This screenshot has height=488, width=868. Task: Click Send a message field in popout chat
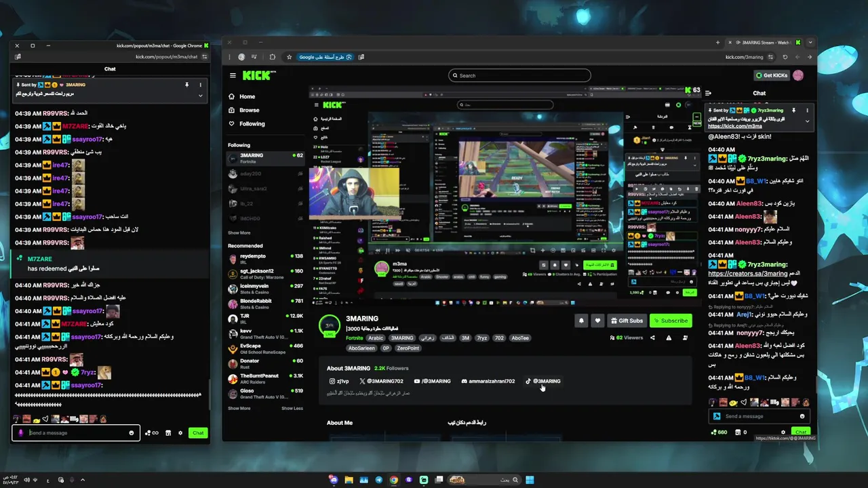(76, 432)
